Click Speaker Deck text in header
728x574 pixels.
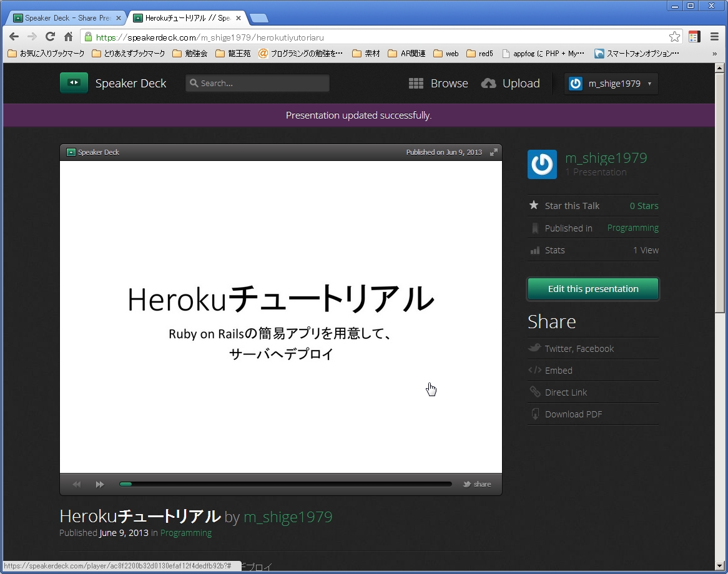[130, 84]
